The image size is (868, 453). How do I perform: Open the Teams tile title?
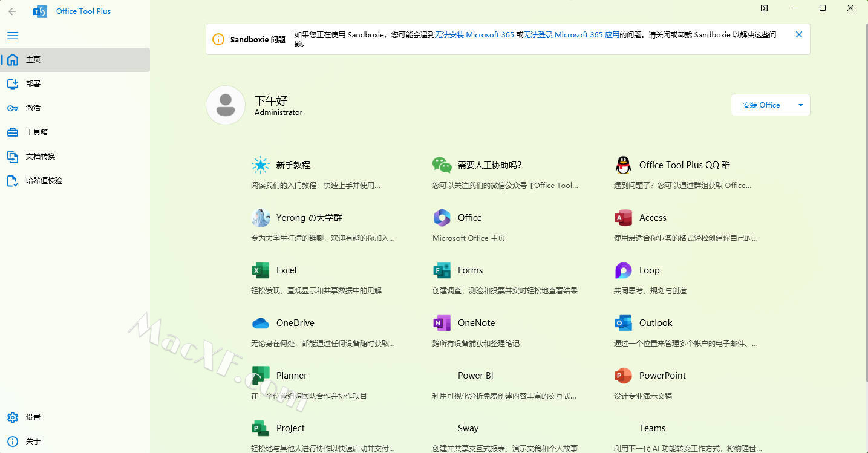coord(652,428)
